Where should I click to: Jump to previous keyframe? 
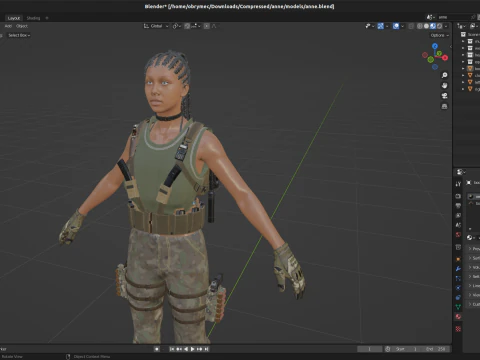(x=179, y=349)
